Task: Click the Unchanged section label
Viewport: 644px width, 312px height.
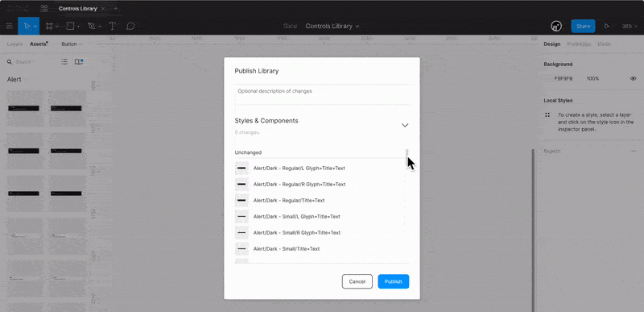Action: (x=248, y=152)
